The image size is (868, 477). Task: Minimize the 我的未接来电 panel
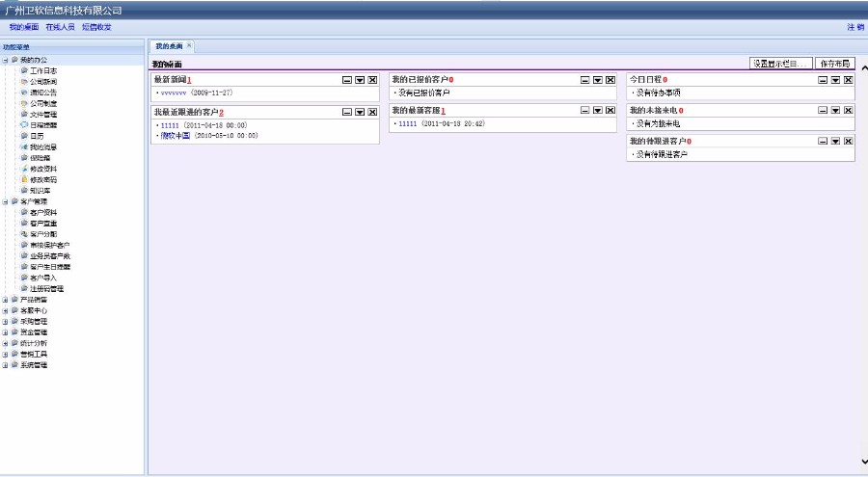tap(824, 111)
